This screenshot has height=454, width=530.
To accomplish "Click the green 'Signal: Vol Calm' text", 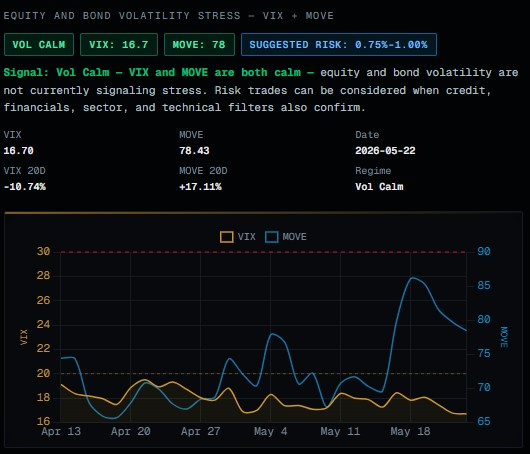I will click(56, 72).
